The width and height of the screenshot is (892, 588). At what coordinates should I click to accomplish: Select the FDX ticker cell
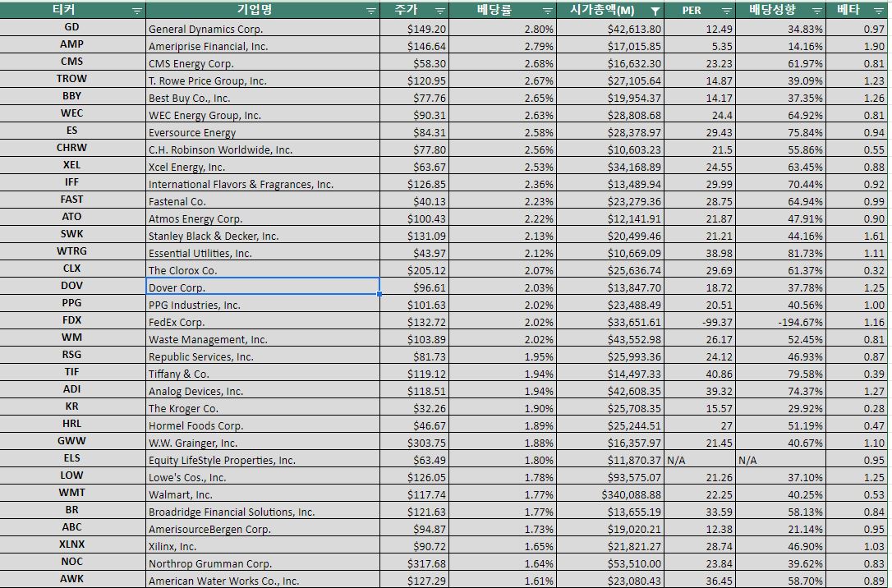point(72,321)
